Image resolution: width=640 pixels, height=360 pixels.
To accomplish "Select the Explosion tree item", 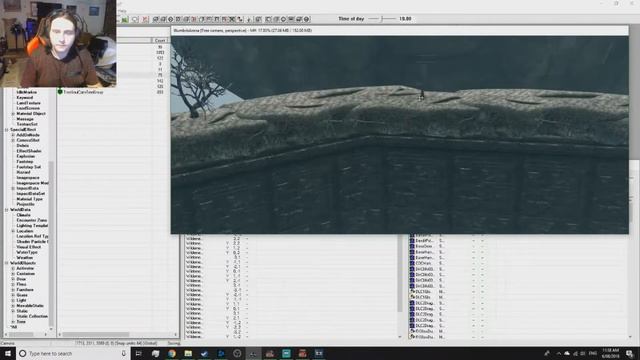I will point(26,156).
